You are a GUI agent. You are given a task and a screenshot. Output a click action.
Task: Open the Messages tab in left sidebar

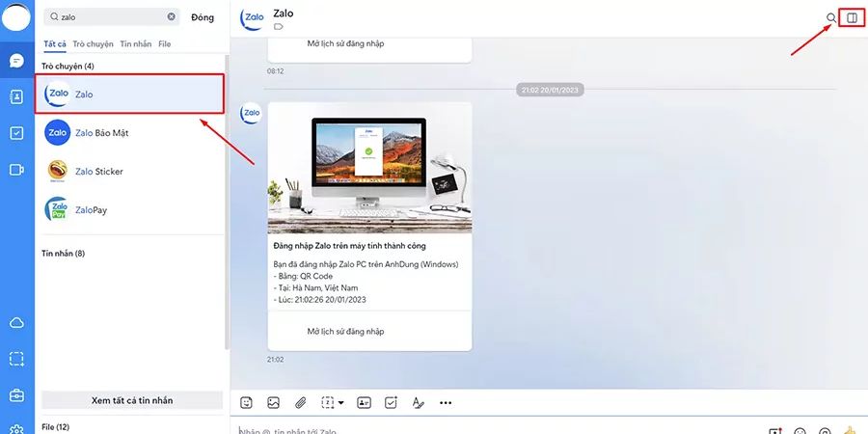pos(16,61)
